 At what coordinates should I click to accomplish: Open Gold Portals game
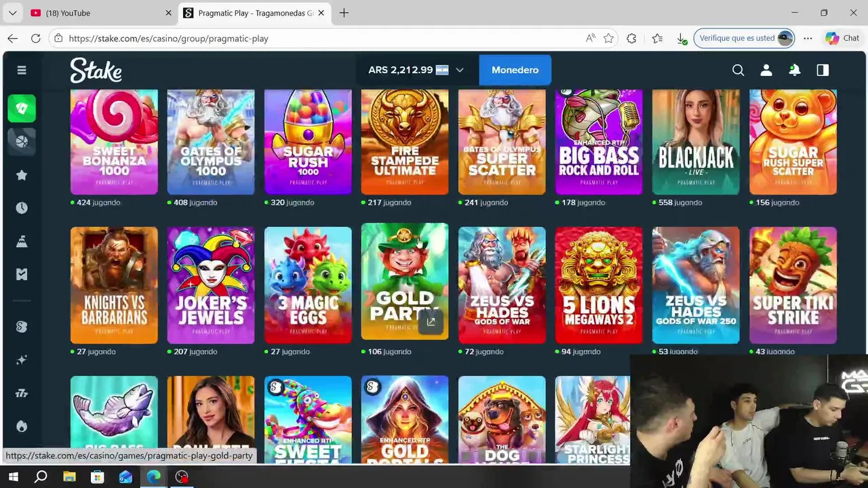pyautogui.click(x=405, y=420)
